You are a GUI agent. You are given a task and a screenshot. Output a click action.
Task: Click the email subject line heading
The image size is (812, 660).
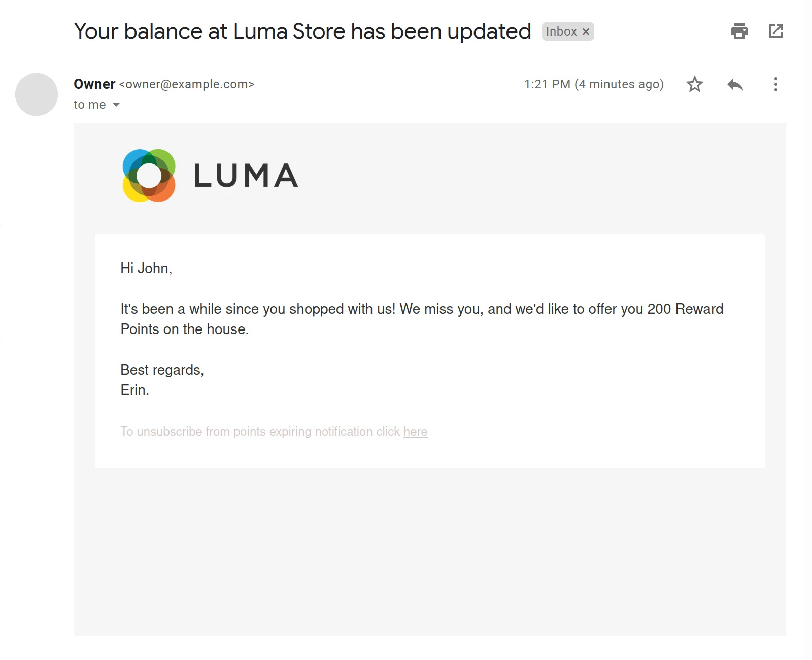tap(302, 31)
